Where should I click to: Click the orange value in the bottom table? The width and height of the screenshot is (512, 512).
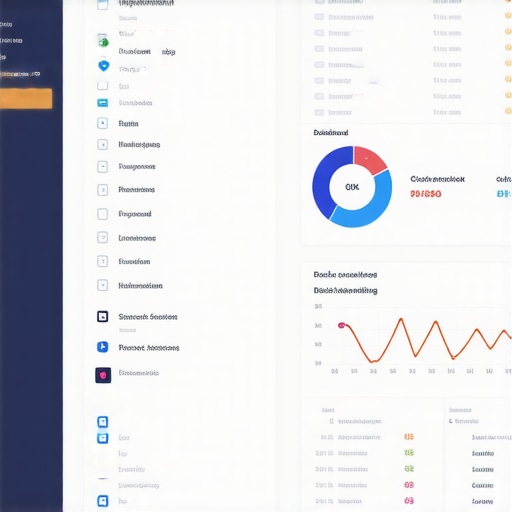click(409, 437)
